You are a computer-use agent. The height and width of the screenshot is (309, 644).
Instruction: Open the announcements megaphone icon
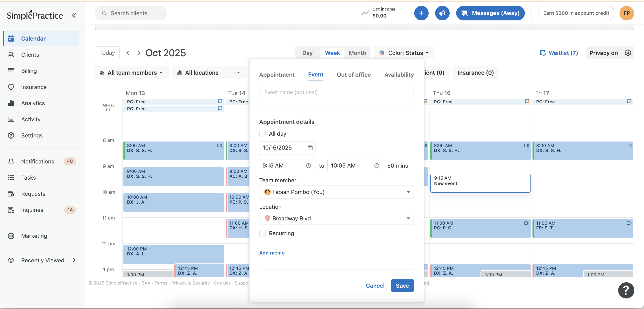[442, 13]
